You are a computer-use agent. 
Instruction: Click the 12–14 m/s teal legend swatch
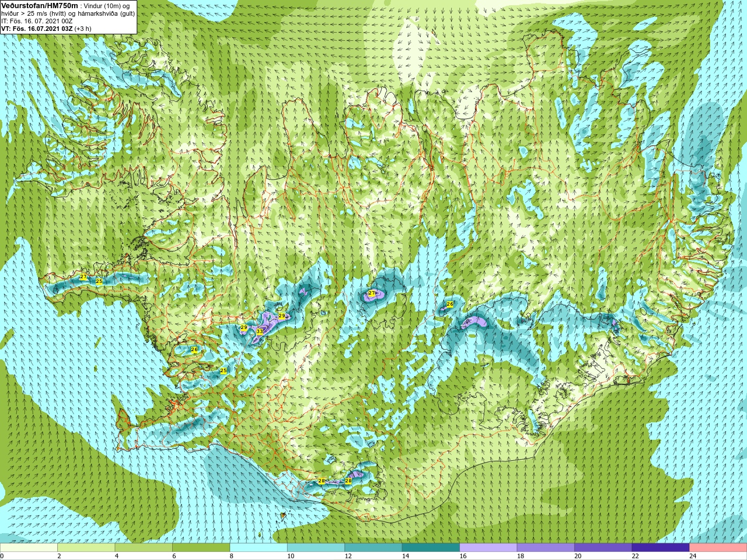click(373, 548)
